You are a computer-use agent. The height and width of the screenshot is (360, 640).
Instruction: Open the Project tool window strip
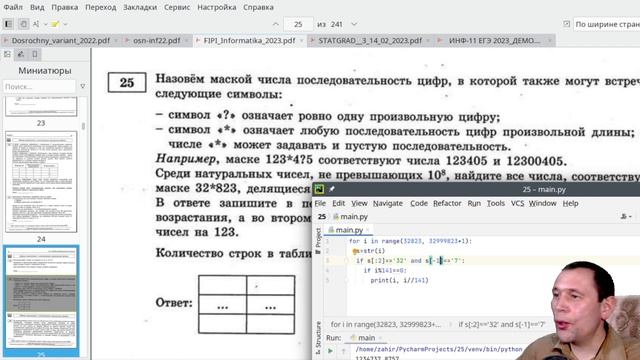(318, 241)
